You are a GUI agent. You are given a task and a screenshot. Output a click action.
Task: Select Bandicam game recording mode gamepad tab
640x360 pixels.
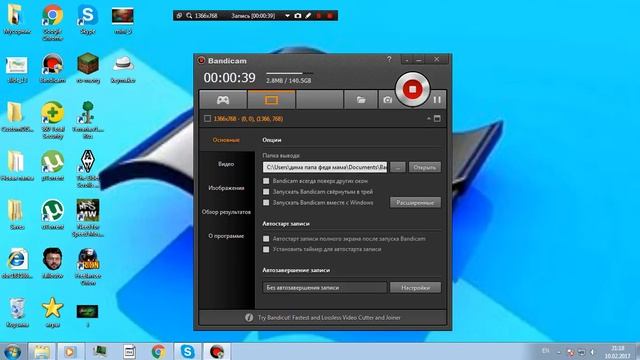pyautogui.click(x=223, y=100)
